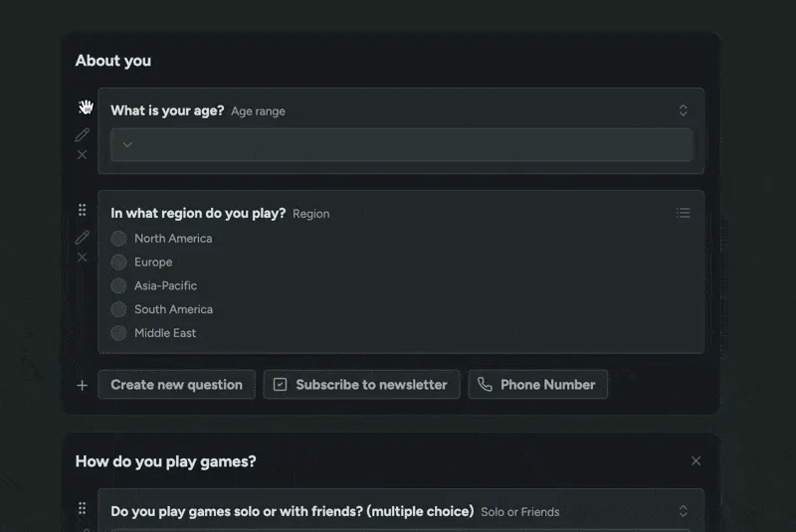Select the North America radio option
The width and height of the screenshot is (796, 532).
(x=119, y=239)
